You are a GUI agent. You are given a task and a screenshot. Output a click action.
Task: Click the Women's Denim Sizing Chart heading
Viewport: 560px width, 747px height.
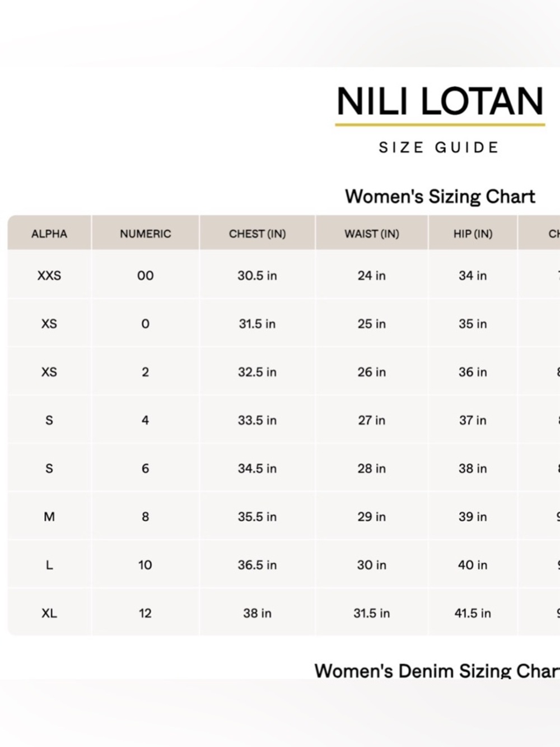coord(437,670)
